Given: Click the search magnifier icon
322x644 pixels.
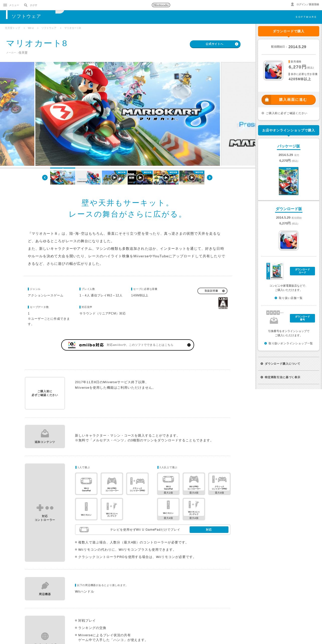Looking at the screenshot, I should pos(26,5).
